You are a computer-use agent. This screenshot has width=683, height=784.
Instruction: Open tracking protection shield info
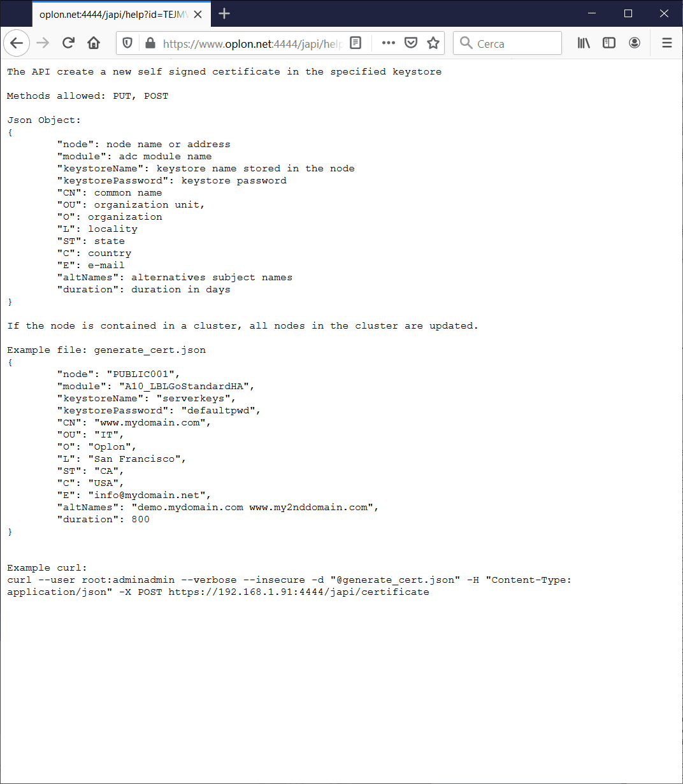pyautogui.click(x=127, y=43)
